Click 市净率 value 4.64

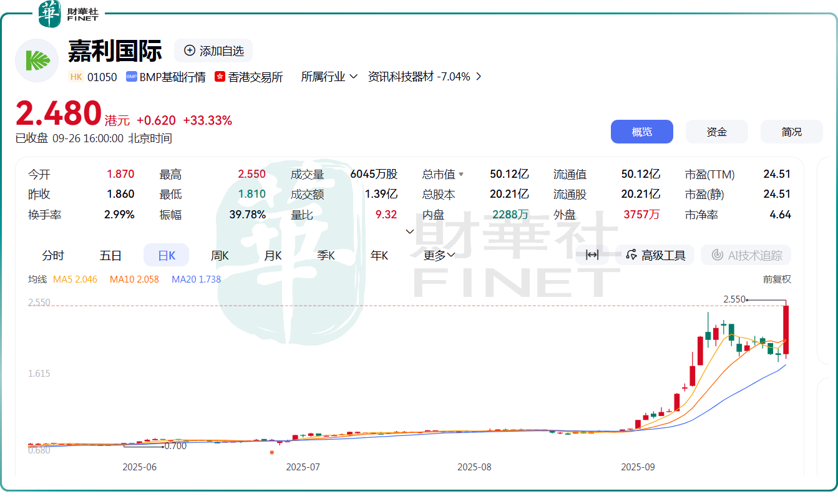(780, 215)
